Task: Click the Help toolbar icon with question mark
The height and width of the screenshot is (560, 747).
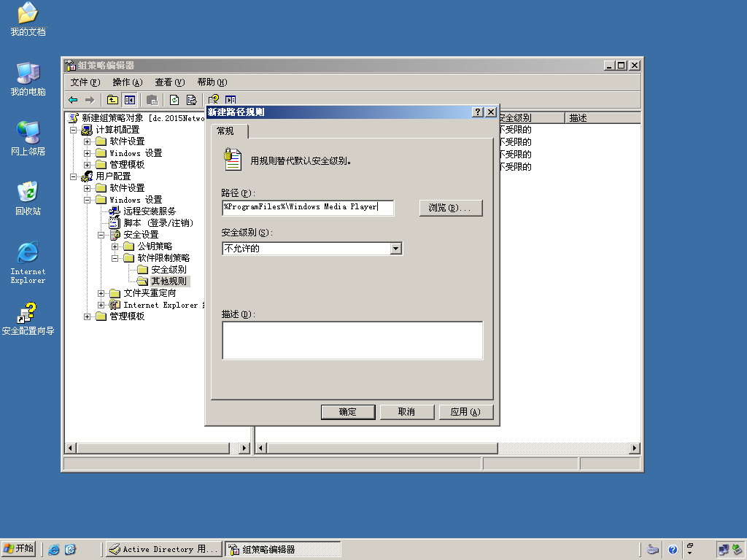Action: point(214,99)
